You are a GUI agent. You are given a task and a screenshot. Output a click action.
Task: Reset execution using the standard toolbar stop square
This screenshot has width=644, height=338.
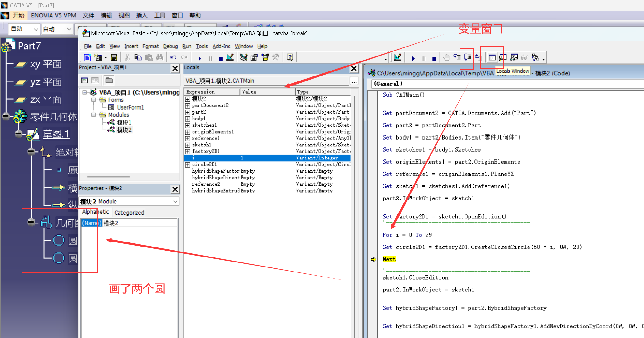(x=221, y=58)
